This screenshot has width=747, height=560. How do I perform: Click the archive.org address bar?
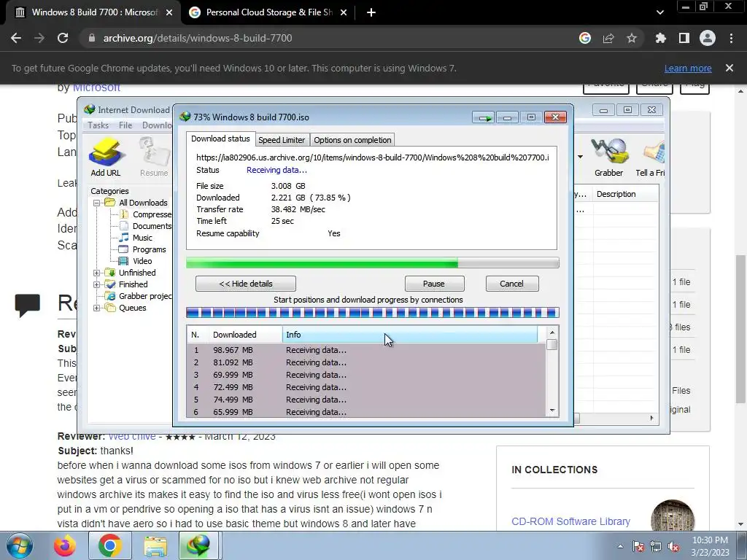(329, 38)
